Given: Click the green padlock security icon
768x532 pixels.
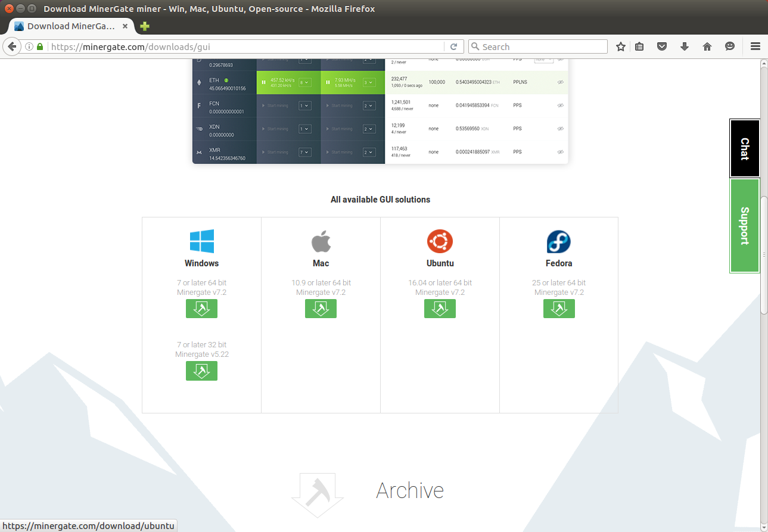Looking at the screenshot, I should tap(40, 46).
